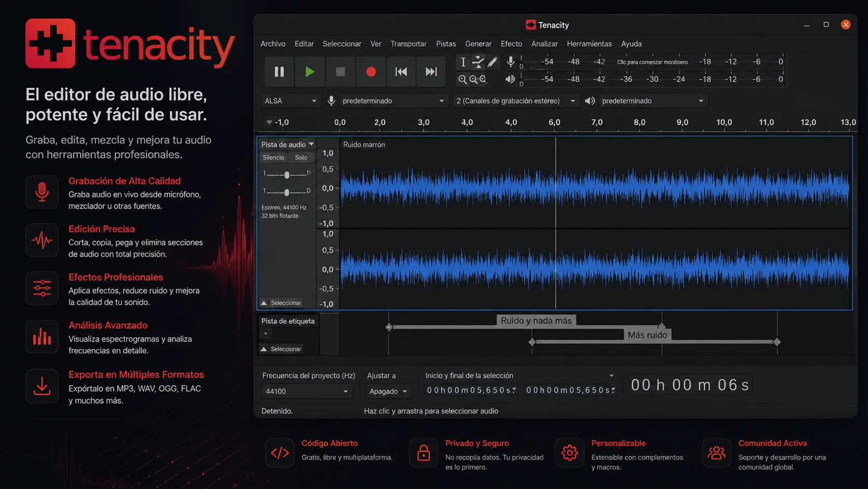Start playback with the green Play button
The image size is (868, 489).
309,72
